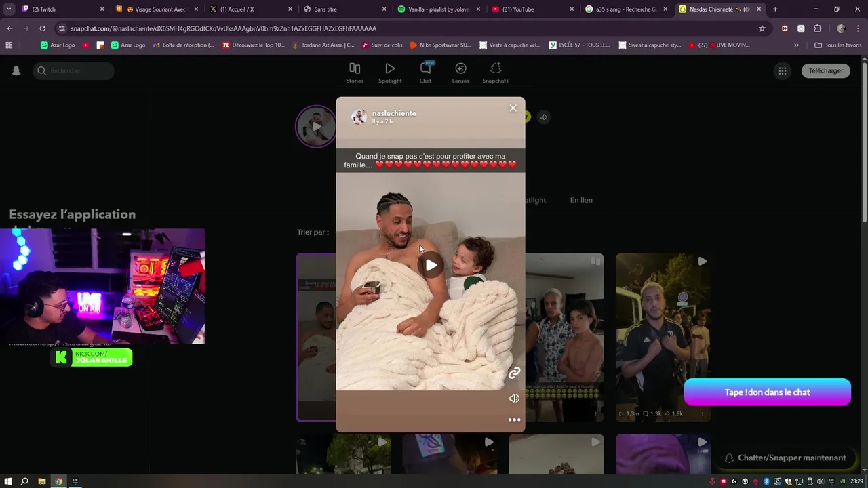This screenshot has width=868, height=488.
Task: Click the naslachiente username in story
Action: (x=394, y=113)
